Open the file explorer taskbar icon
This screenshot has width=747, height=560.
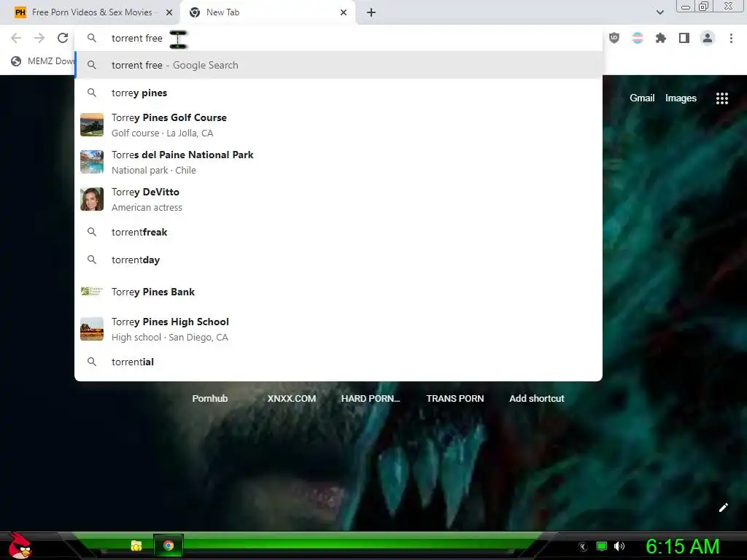(136, 545)
